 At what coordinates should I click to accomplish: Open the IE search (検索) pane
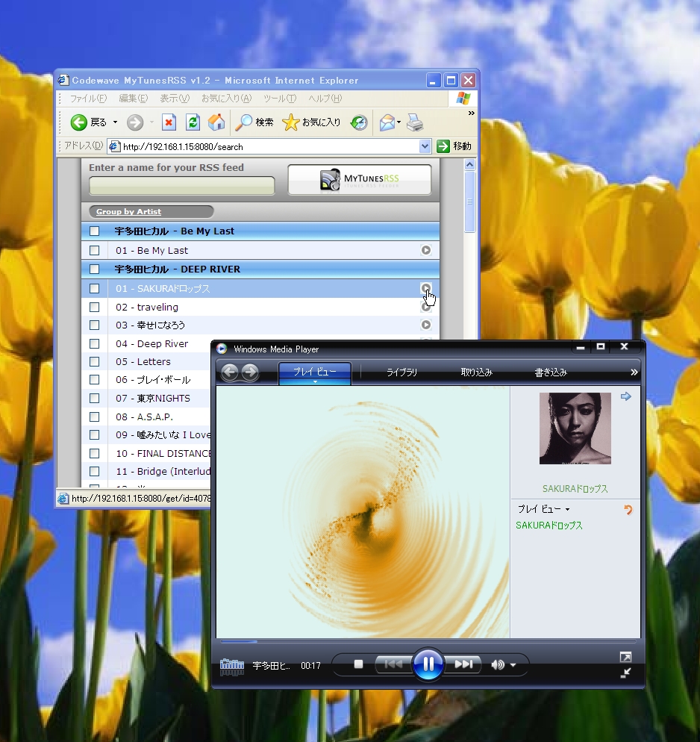point(254,122)
